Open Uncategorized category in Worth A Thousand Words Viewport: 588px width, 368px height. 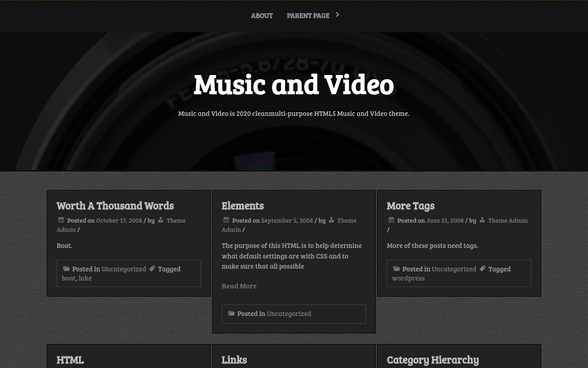[x=124, y=269]
